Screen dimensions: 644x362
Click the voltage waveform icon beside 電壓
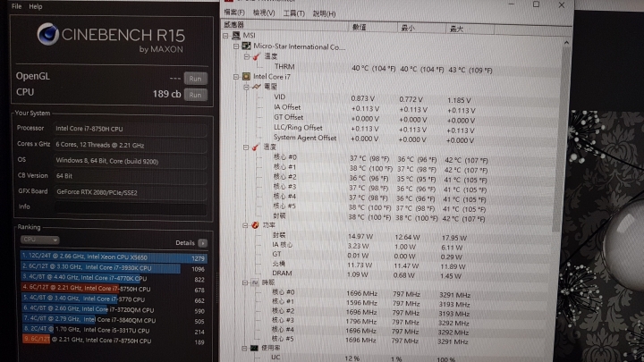[257, 87]
